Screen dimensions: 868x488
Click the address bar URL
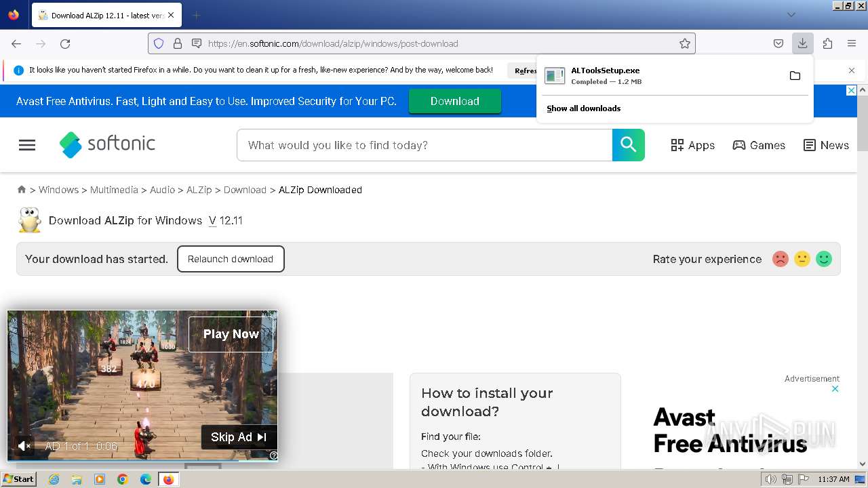tap(333, 43)
